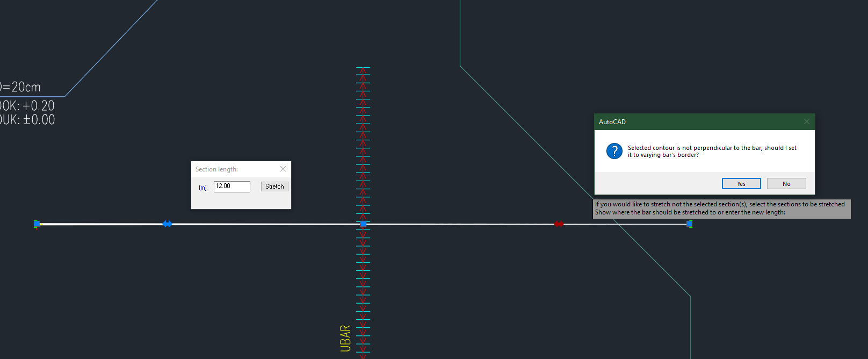
Task: Click the Section length input field
Action: tap(232, 186)
